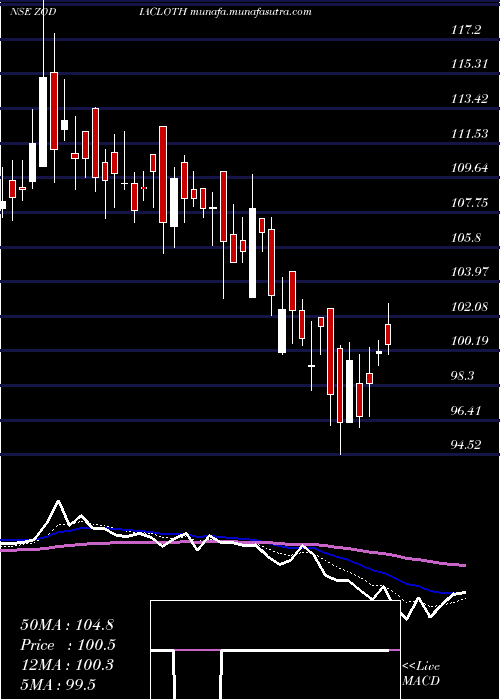Click the <<Live MACD label
This screenshot has width=500, height=700.
pos(421,674)
